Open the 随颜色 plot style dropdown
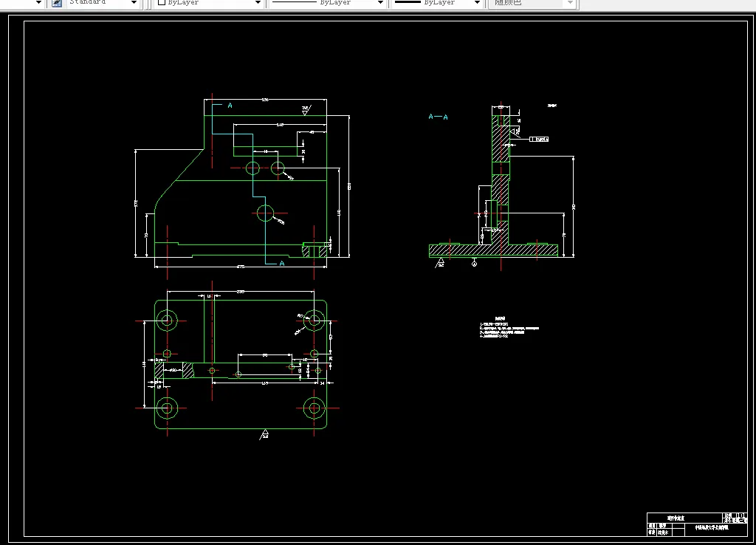The width and height of the screenshot is (756, 545). tap(571, 3)
